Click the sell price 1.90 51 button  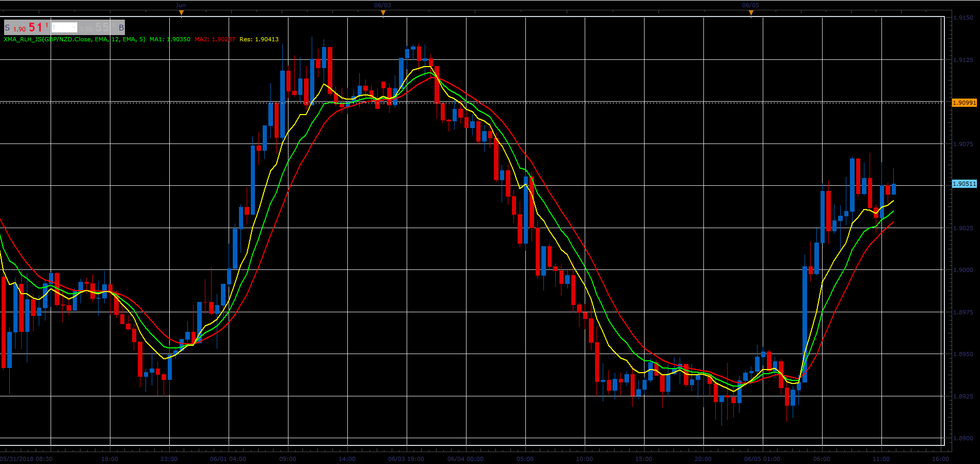(x=27, y=28)
